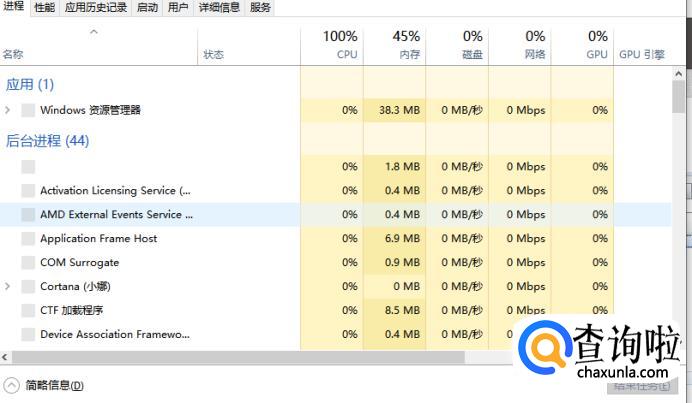Click the 0 Mbps network value for COM Surrogate
This screenshot has height=403, width=692.
[526, 263]
